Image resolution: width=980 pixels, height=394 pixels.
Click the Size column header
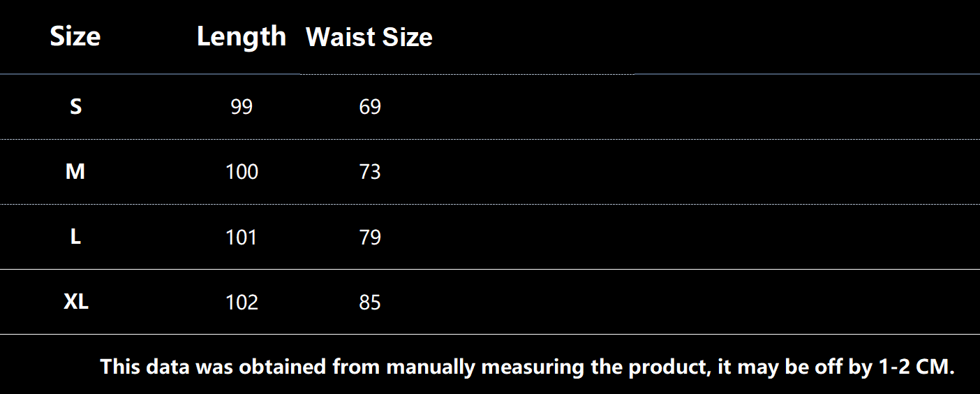[75, 36]
